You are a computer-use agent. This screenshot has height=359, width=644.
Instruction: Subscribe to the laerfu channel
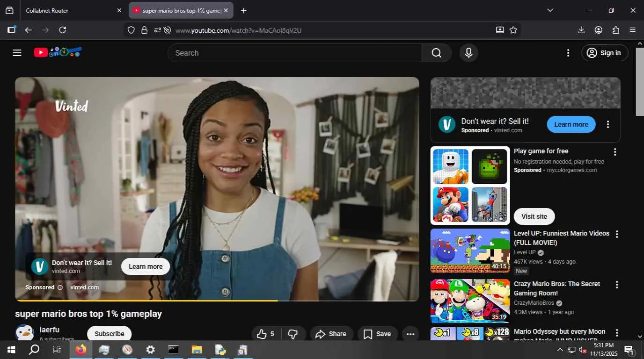(x=109, y=334)
